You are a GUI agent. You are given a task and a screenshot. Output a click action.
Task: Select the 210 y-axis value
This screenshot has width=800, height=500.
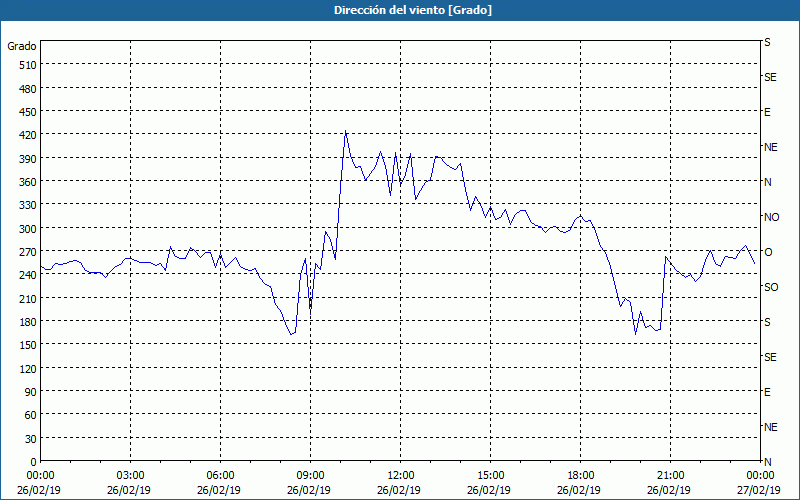[x=29, y=298]
